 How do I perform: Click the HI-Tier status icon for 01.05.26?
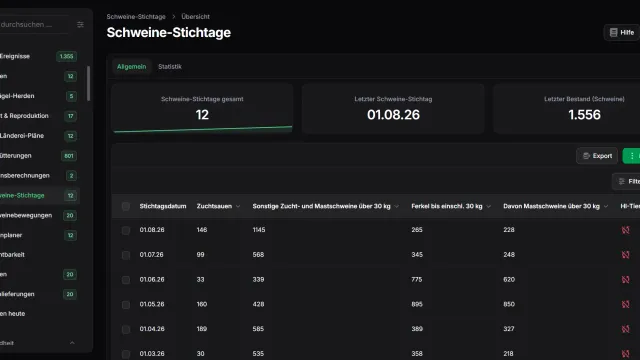pos(625,304)
